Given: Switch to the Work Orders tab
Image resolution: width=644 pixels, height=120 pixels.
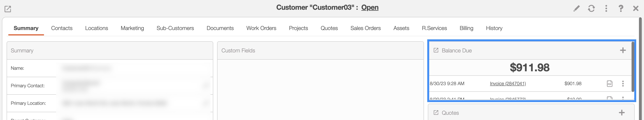Looking at the screenshot, I should point(261,28).
